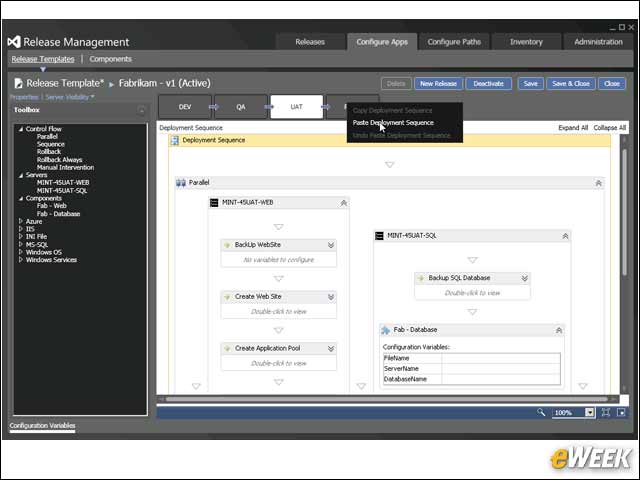The width and height of the screenshot is (640, 480).
Task: Click the Close button in toolbar
Action: 612,84
